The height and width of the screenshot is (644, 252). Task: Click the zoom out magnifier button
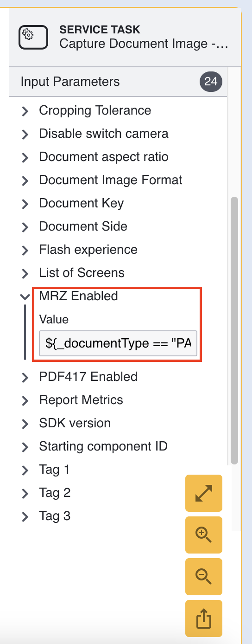(204, 577)
